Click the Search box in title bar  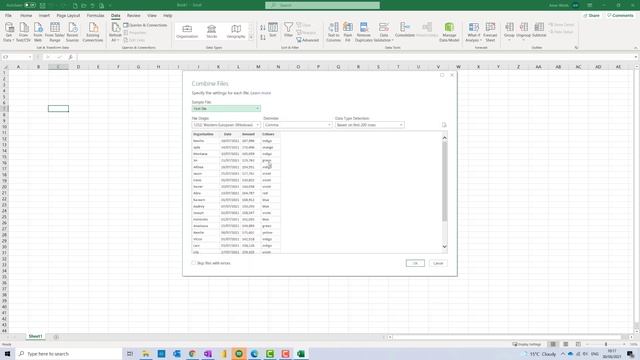pyautogui.click(x=322, y=5)
